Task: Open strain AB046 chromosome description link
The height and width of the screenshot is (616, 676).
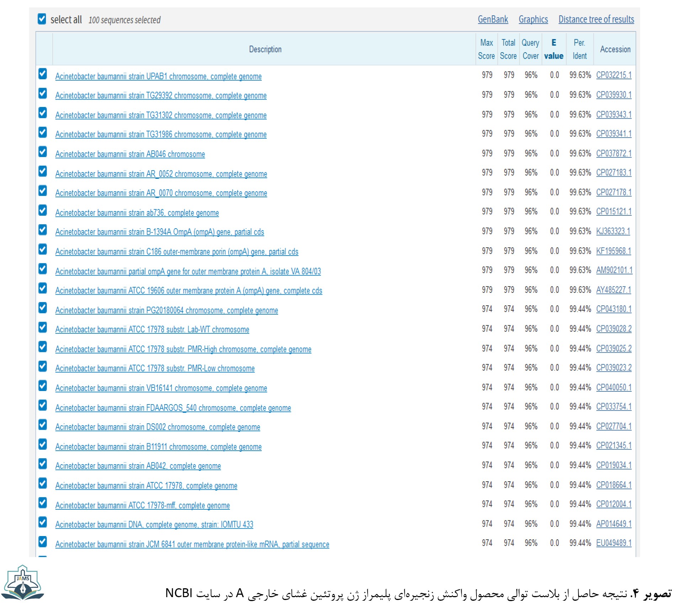Action: pos(130,154)
